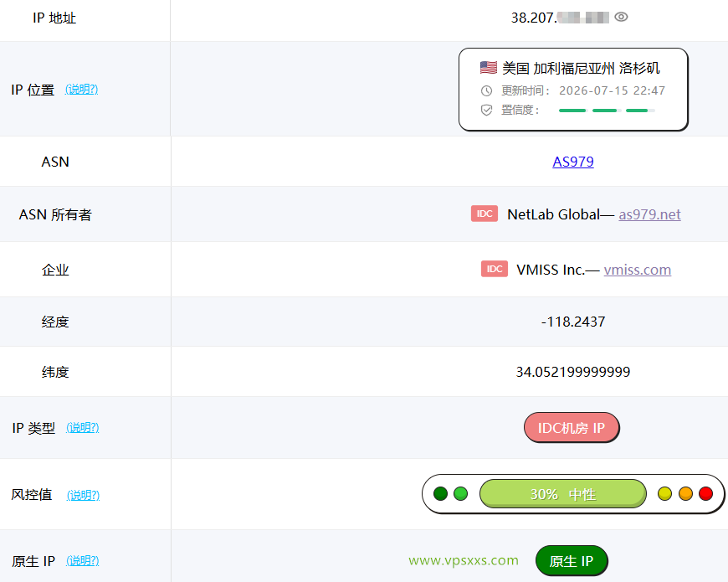Viewport: 728px width, 582px height.
Task: Click the 纬度 row label
Action: point(55,372)
